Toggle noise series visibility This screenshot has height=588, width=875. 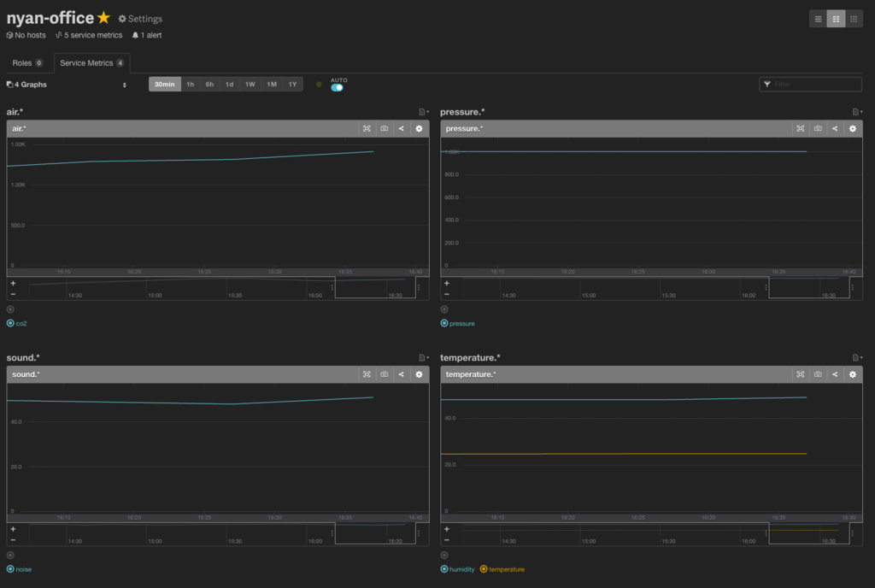click(19, 569)
